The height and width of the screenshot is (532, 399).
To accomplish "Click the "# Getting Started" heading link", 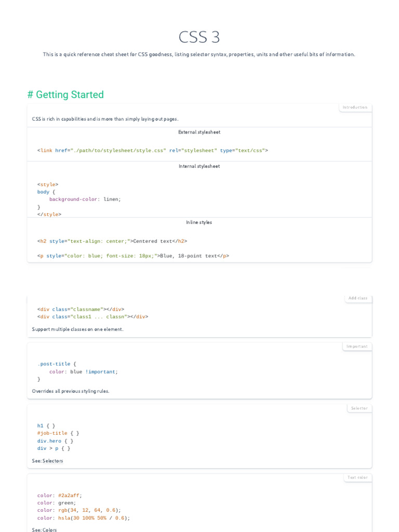I will tap(65, 95).
